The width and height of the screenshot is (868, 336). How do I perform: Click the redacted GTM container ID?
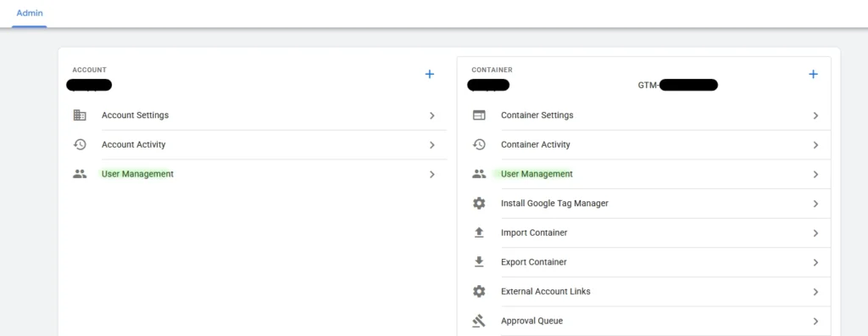(x=678, y=86)
